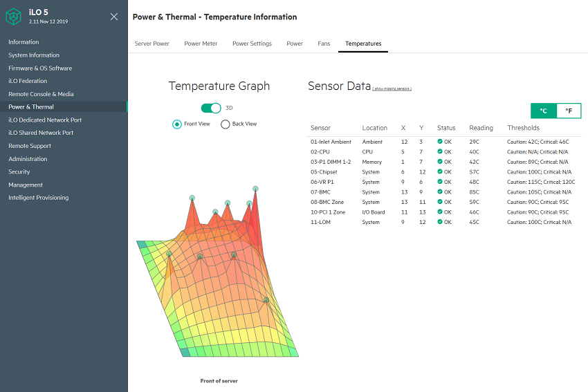Switch temperature units to Fahrenheit
This screenshot has height=392, width=588.
tap(569, 111)
